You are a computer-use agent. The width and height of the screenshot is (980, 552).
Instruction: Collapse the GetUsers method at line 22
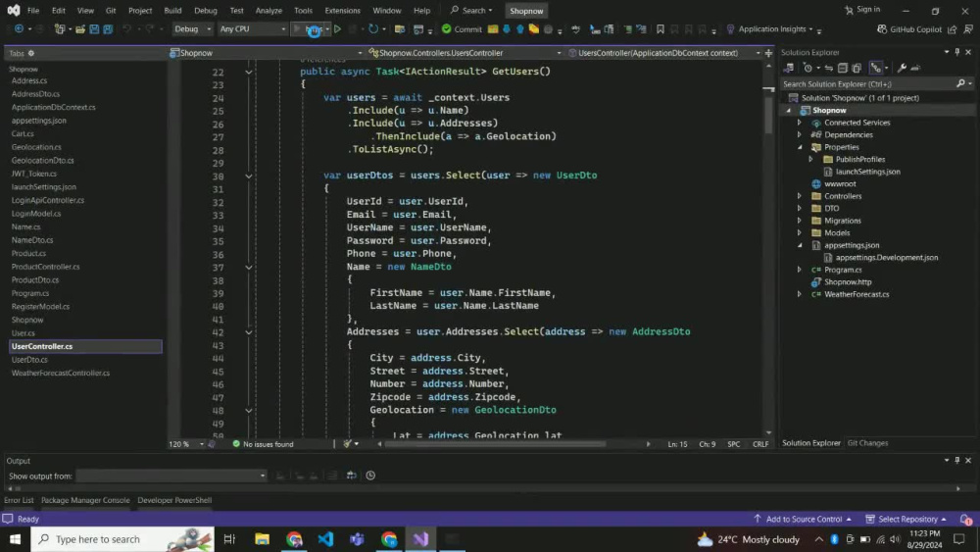tap(249, 72)
